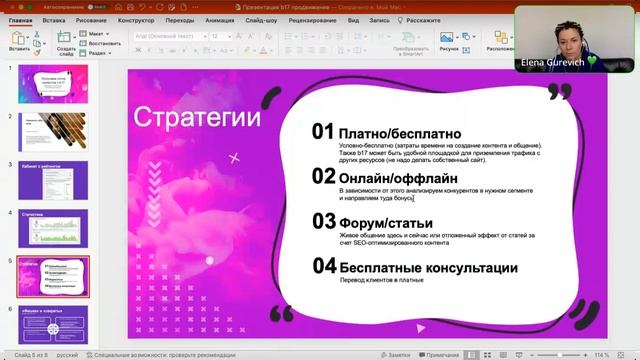Click the clear formatting icon
Viewport: 640px width, 360px height.
(268, 36)
